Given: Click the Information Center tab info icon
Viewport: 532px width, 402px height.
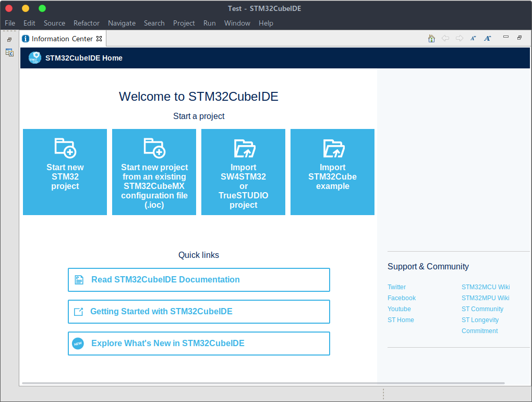Looking at the screenshot, I should click(x=26, y=39).
